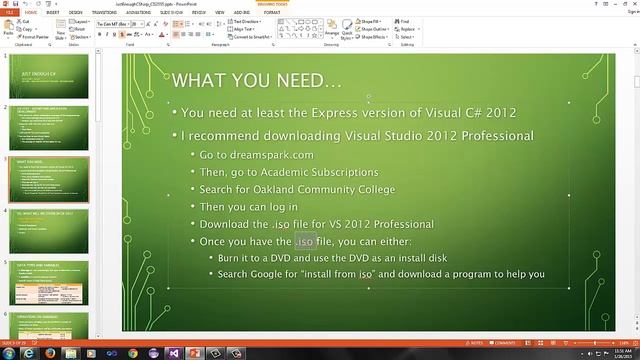Pick the font color swatch
The image size is (640, 360).
[x=161, y=35]
